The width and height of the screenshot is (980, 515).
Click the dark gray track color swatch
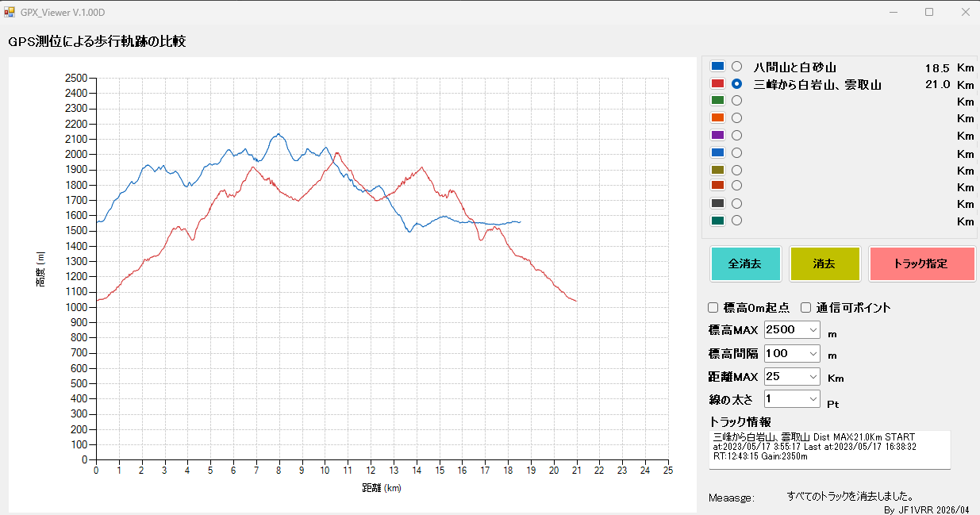point(718,203)
